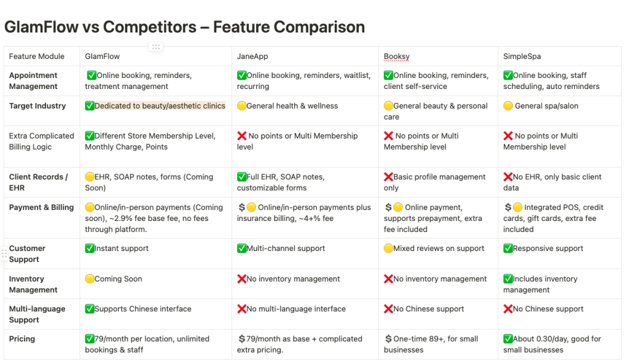The height and width of the screenshot is (364, 629).
Task: Click highlighted text Dedicated to beauty/aesthetic clinics
Action: click(x=160, y=106)
